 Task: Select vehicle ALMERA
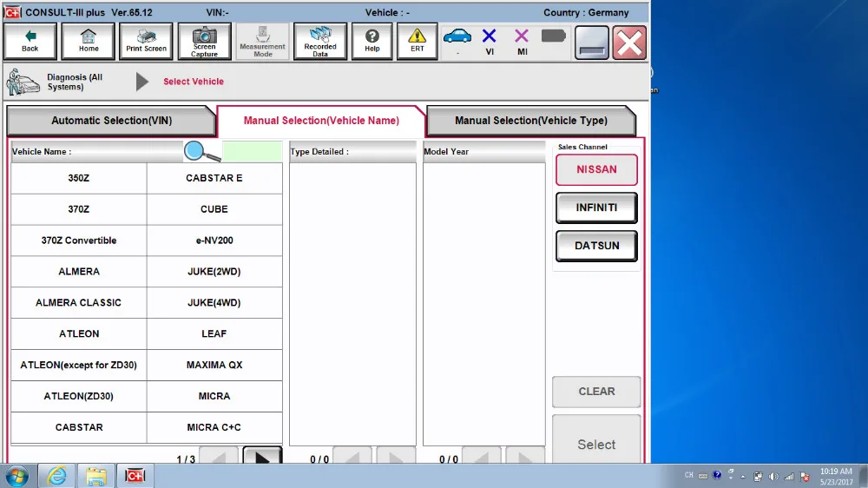pyautogui.click(x=79, y=272)
